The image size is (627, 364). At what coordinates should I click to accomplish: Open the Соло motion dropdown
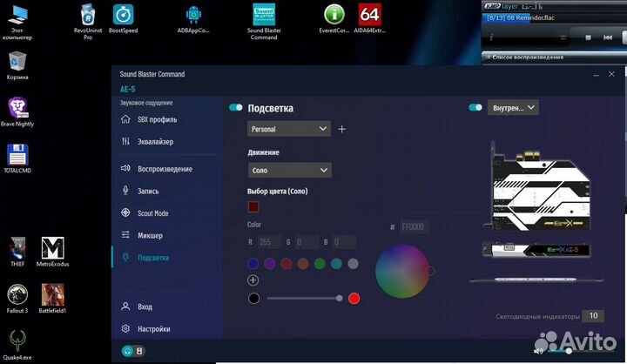(288, 170)
